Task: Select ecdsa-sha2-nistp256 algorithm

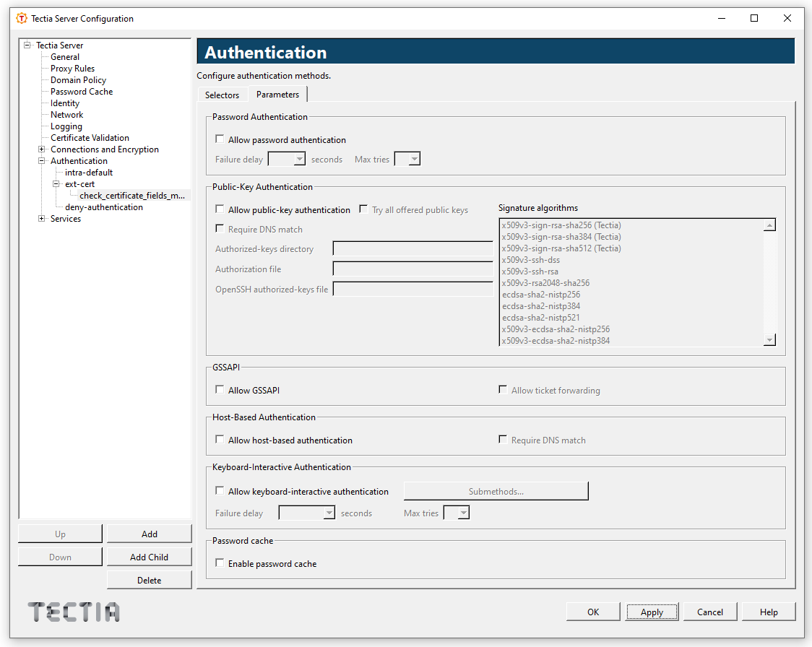Action: click(x=541, y=295)
